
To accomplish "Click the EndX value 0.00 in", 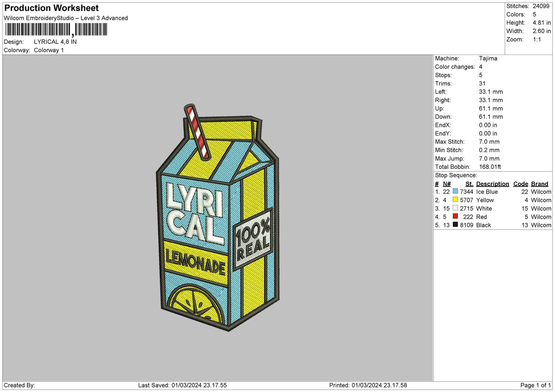I will pyautogui.click(x=488, y=125).
